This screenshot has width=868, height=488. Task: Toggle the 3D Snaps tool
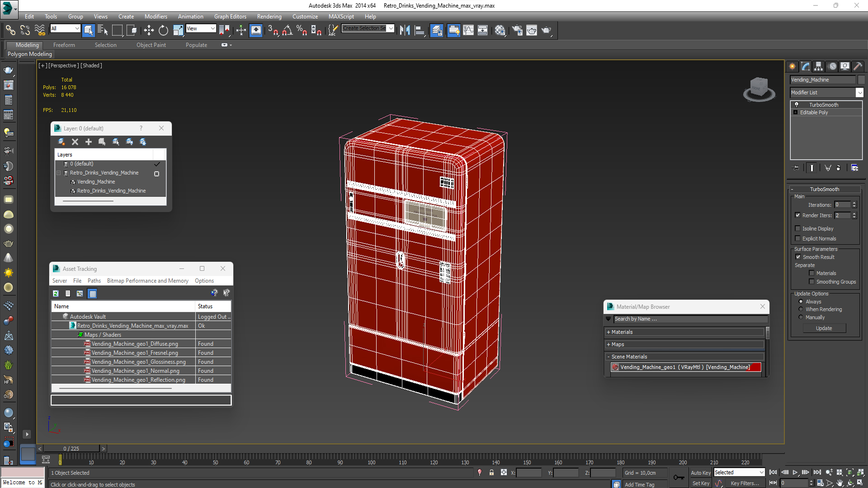pyautogui.click(x=273, y=30)
